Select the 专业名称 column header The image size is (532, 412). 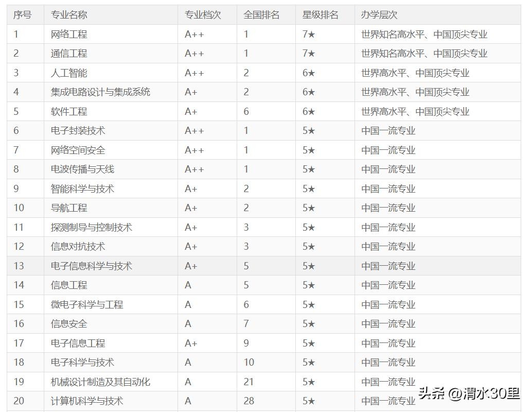[x=68, y=15]
